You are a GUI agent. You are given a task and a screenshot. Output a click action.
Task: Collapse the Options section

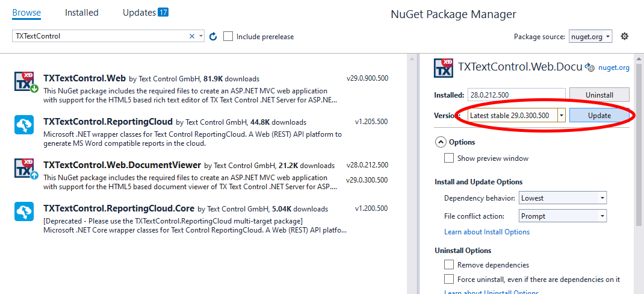441,142
